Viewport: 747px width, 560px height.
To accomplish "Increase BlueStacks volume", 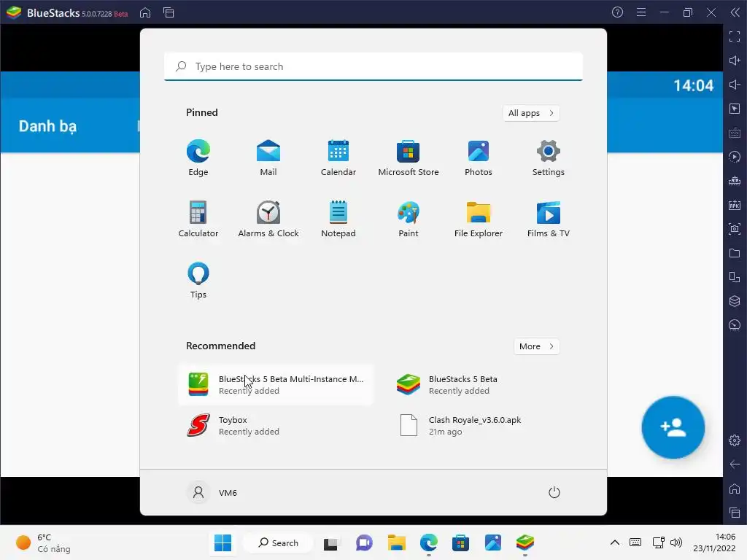I will (735, 61).
